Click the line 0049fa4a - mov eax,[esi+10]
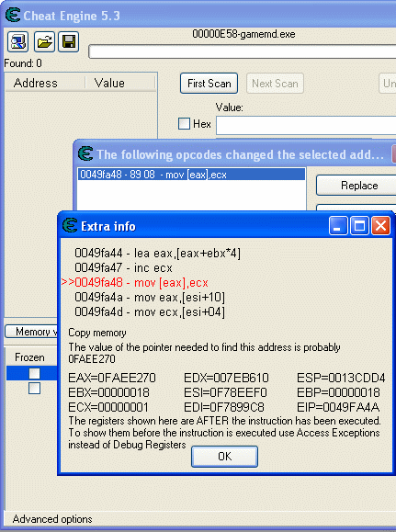 pos(150,297)
